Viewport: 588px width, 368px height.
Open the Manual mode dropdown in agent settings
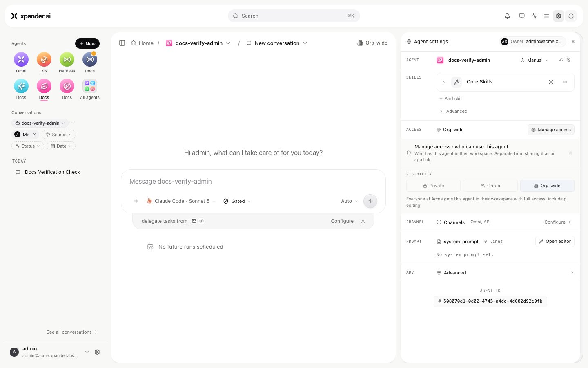[535, 60]
